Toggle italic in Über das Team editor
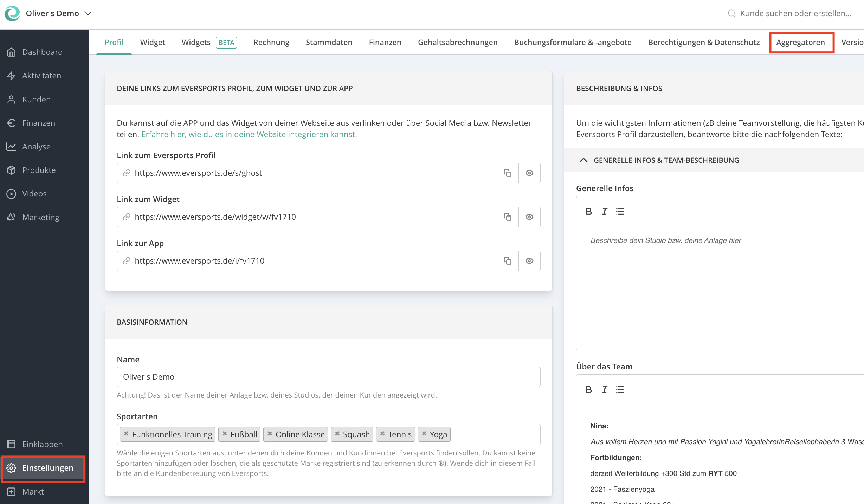Viewport: 864px width, 504px height. (x=605, y=390)
